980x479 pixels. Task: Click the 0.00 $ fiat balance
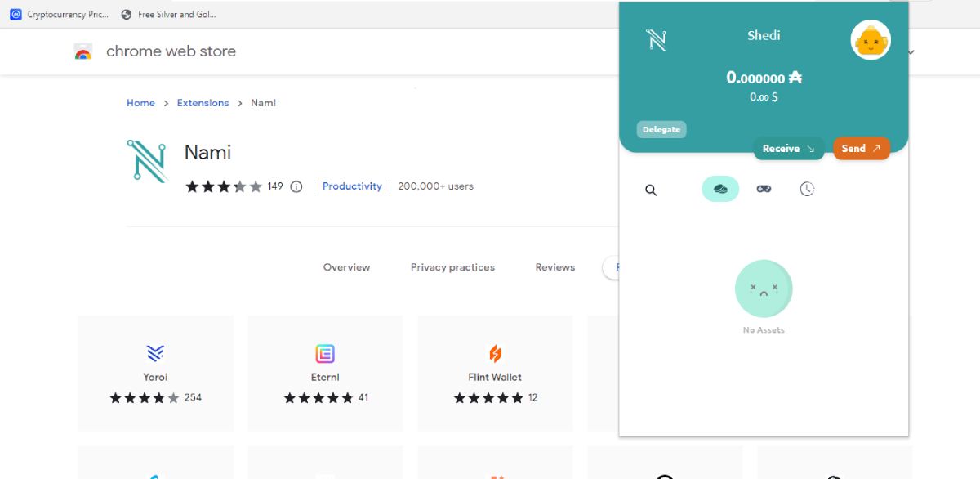pos(764,97)
